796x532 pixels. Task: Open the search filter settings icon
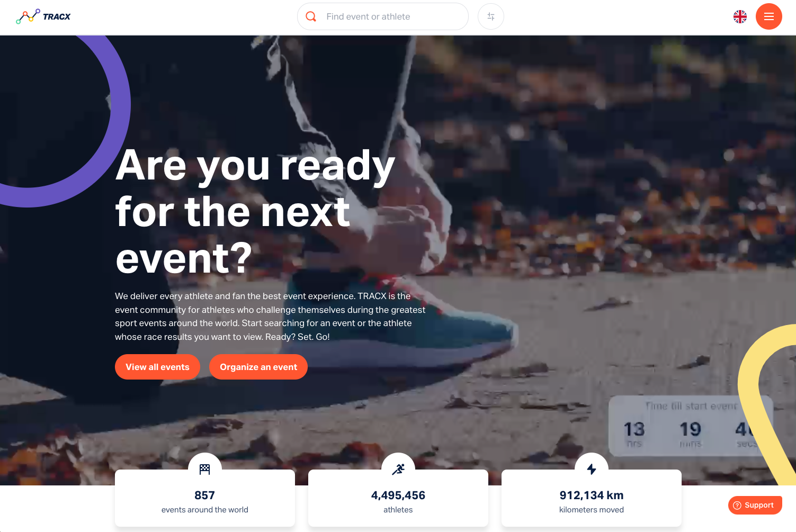point(491,16)
